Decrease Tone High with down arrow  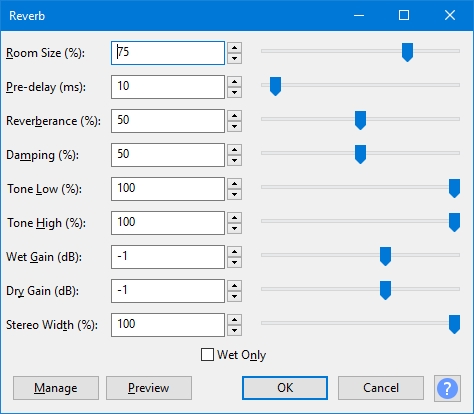point(235,229)
